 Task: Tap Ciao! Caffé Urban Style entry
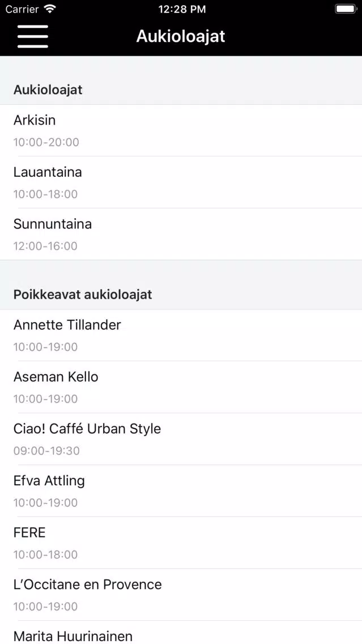click(x=181, y=439)
